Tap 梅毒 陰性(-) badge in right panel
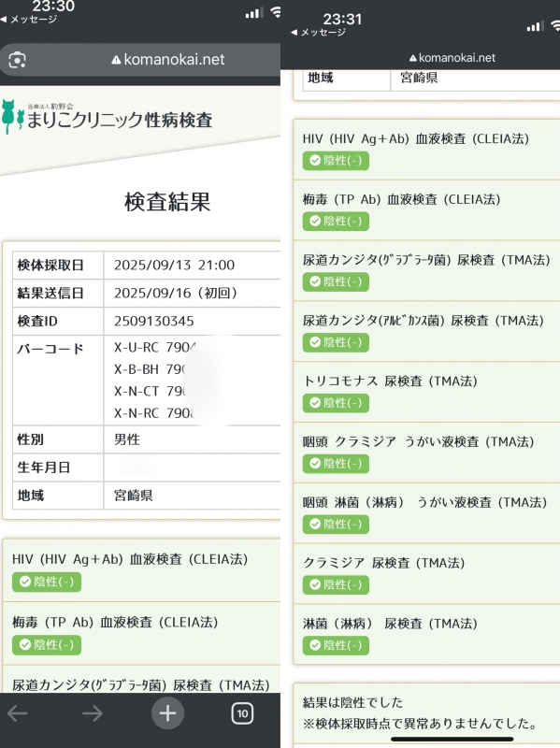This screenshot has width=560, height=748. 336,222
